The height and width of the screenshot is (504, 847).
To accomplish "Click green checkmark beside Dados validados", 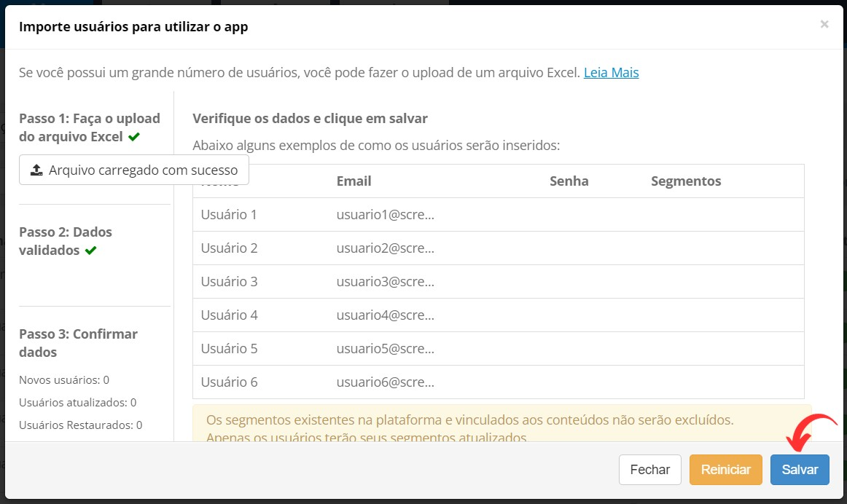I will 90,251.
